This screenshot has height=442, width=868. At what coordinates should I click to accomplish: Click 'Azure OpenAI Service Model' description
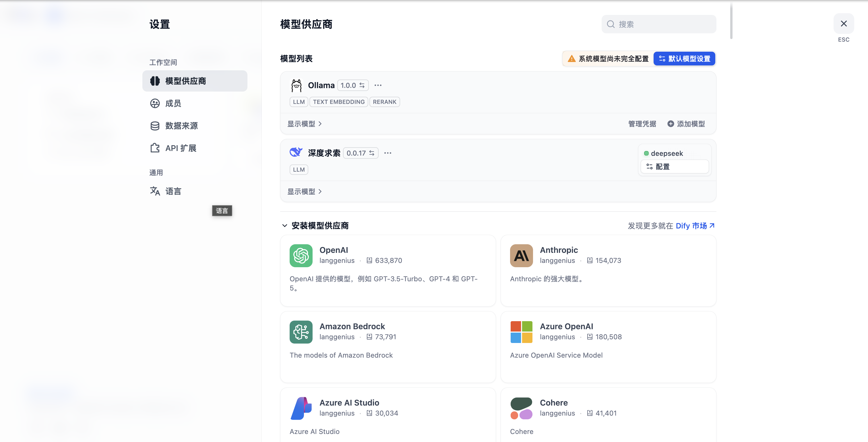(x=556, y=355)
